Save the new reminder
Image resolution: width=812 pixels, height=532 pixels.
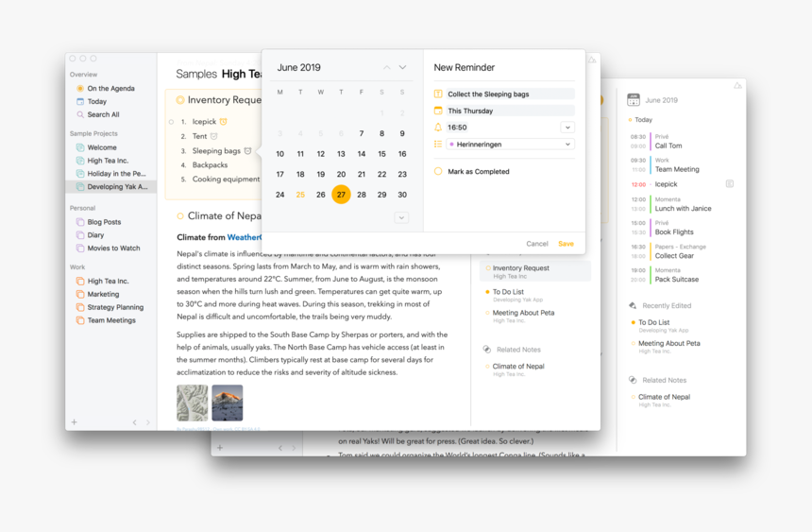(566, 244)
